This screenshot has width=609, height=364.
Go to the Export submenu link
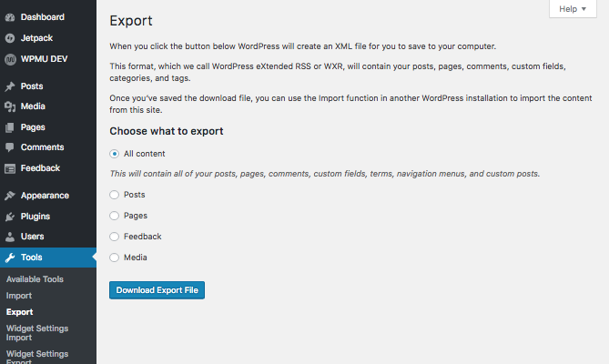point(19,312)
